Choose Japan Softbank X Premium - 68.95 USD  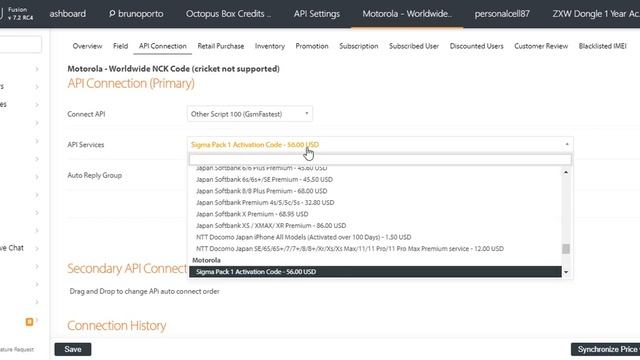pos(252,214)
